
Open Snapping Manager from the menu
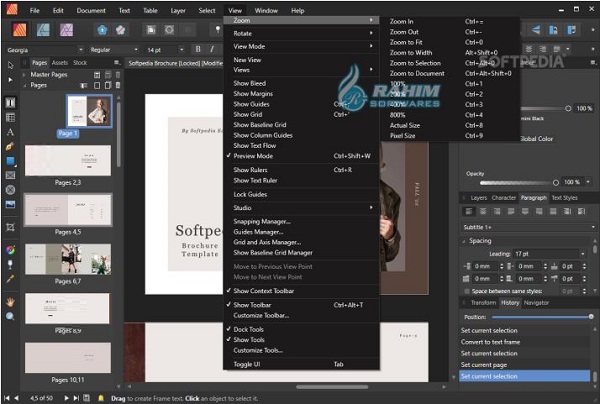click(x=262, y=221)
